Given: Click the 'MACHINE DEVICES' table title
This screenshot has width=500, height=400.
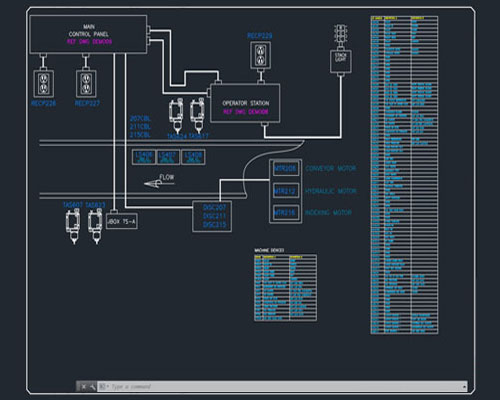Looking at the screenshot, I should [x=269, y=250].
